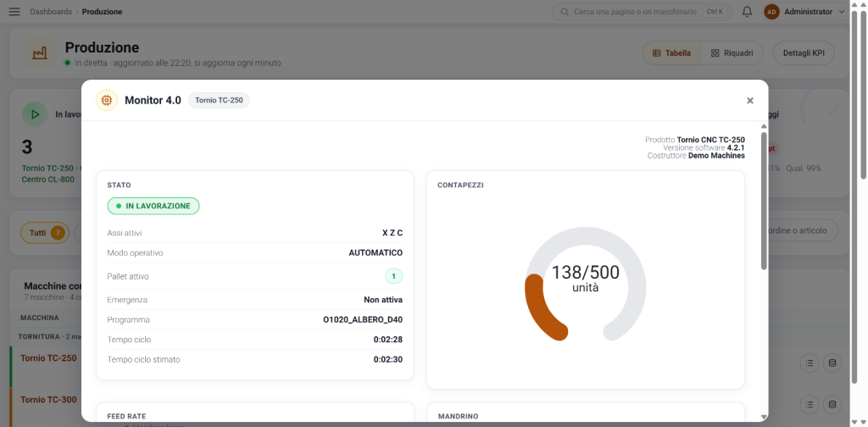This screenshot has height=427, width=868.
Task: Click the Monitor 4.0 chip icon
Action: [107, 101]
